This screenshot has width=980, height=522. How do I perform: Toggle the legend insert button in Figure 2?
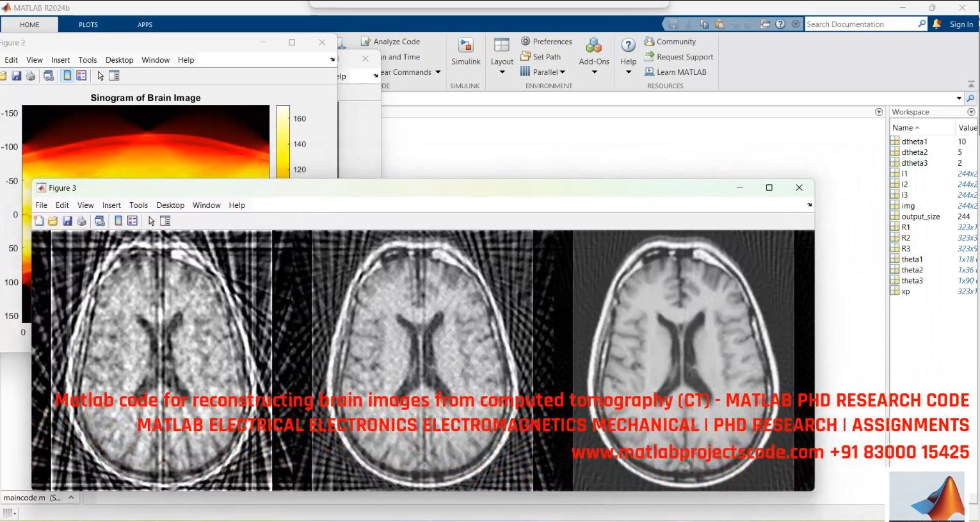click(x=81, y=75)
